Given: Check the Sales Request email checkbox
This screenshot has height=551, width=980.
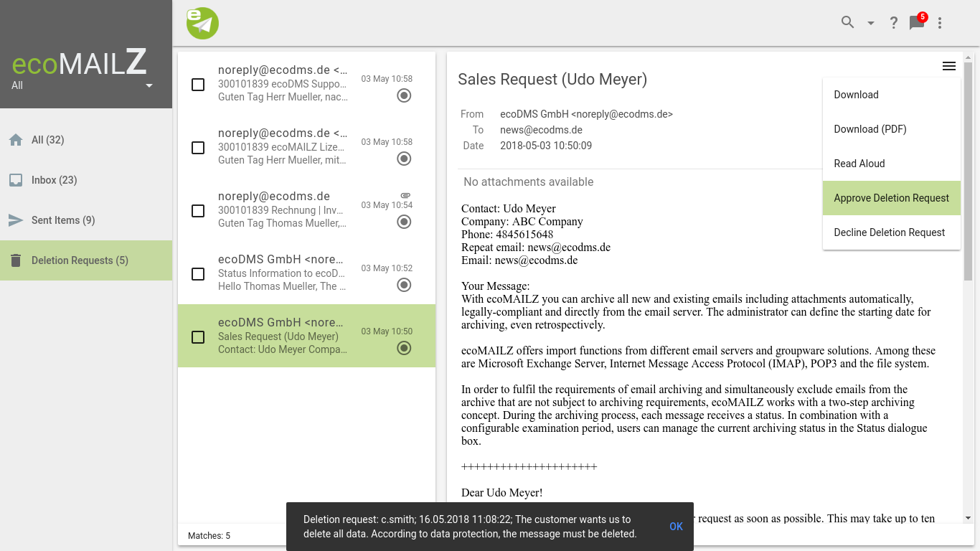Looking at the screenshot, I should point(198,337).
